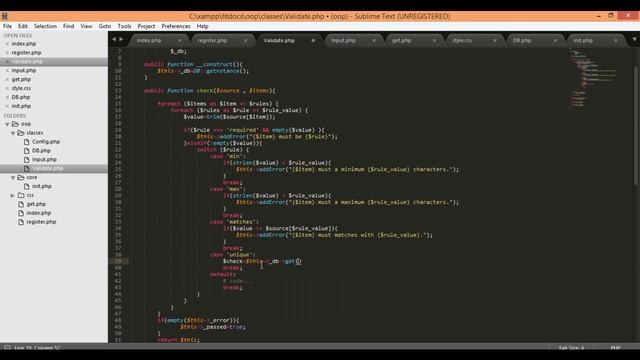This screenshot has width=640, height=360.
Task: Open the Help menu
Action: point(202,26)
